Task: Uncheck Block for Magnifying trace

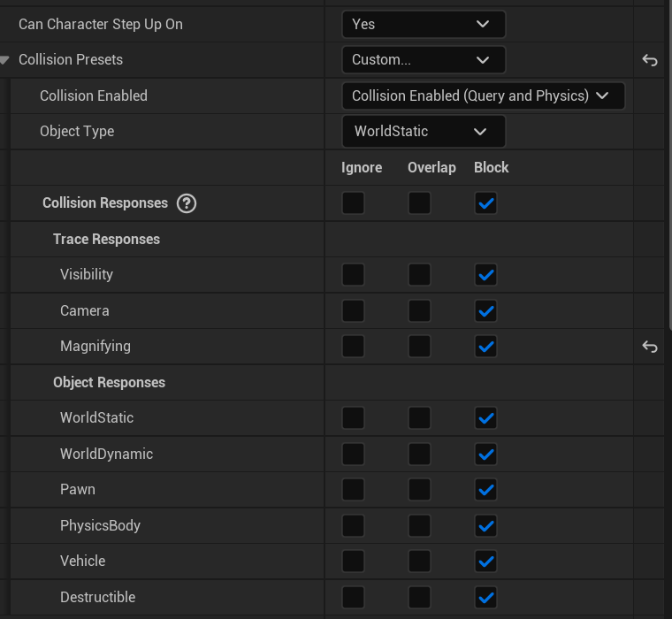Action: [x=485, y=347]
